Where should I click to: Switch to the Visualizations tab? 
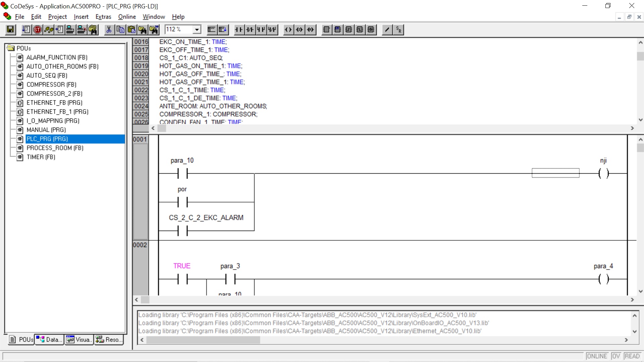[x=79, y=340]
